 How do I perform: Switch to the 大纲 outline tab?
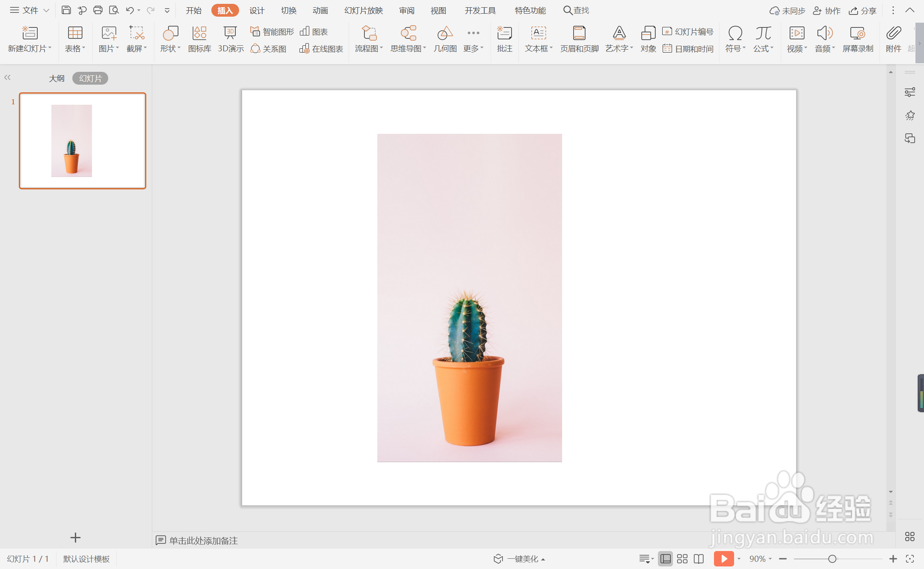[56, 78]
